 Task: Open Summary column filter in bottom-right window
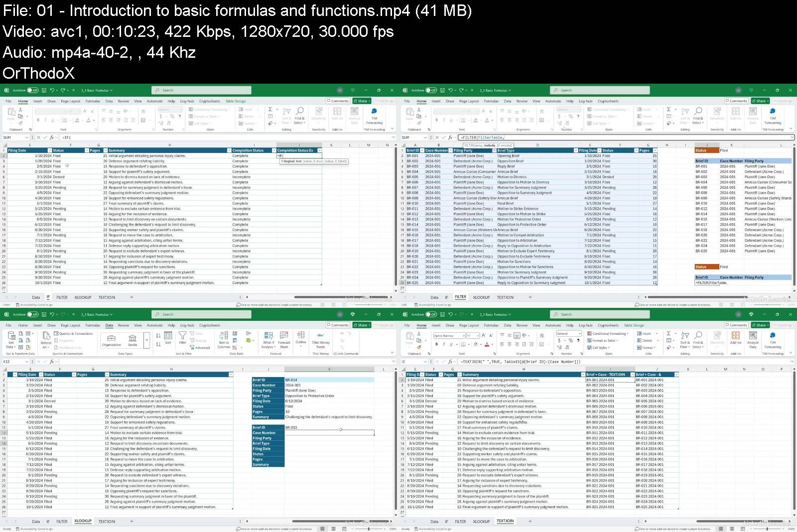[583, 375]
